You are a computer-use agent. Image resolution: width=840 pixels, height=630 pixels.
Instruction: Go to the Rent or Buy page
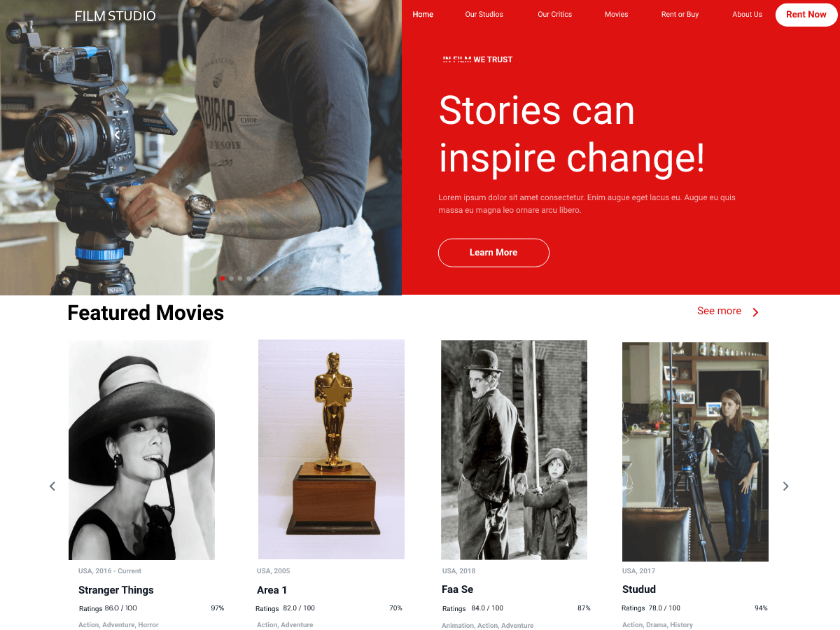[680, 14]
